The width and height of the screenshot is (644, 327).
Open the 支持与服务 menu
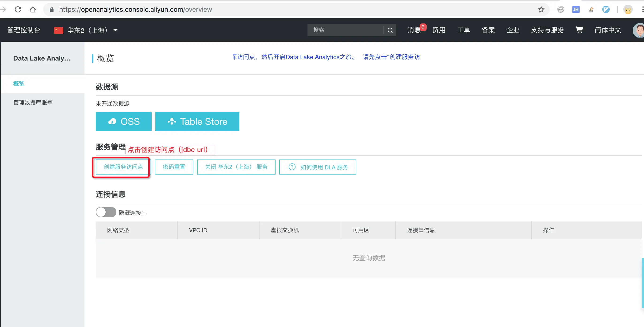click(x=548, y=30)
